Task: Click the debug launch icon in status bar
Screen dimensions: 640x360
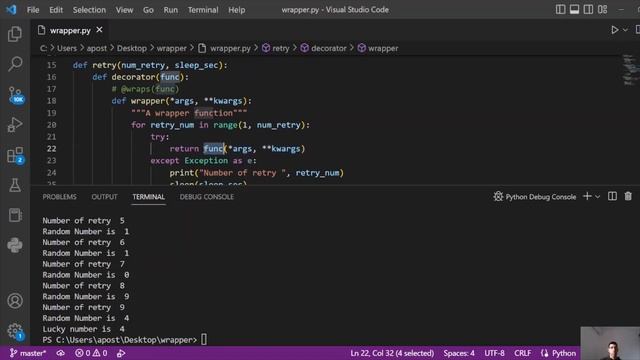Action: point(121,353)
